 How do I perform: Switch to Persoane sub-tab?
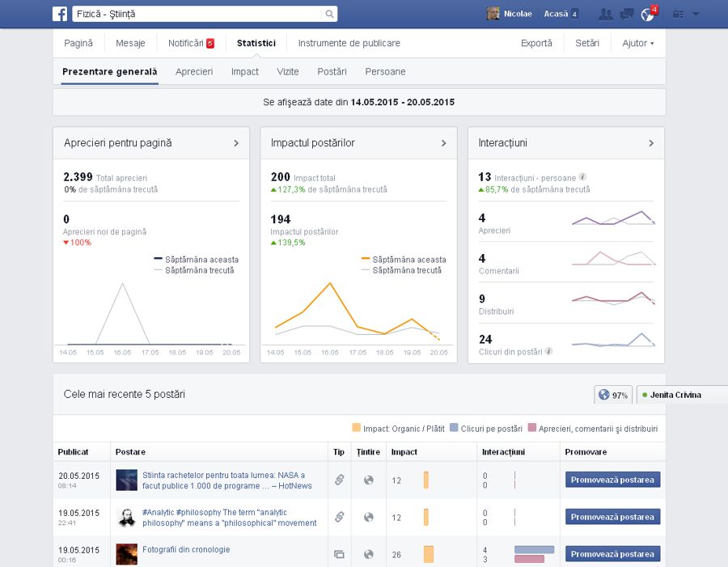point(385,71)
